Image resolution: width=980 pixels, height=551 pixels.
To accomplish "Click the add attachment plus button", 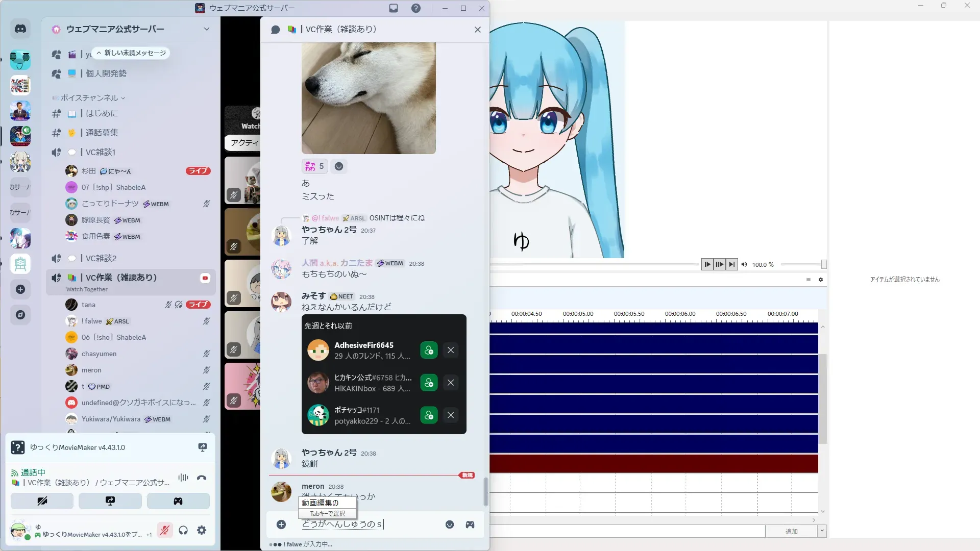I will point(281,524).
